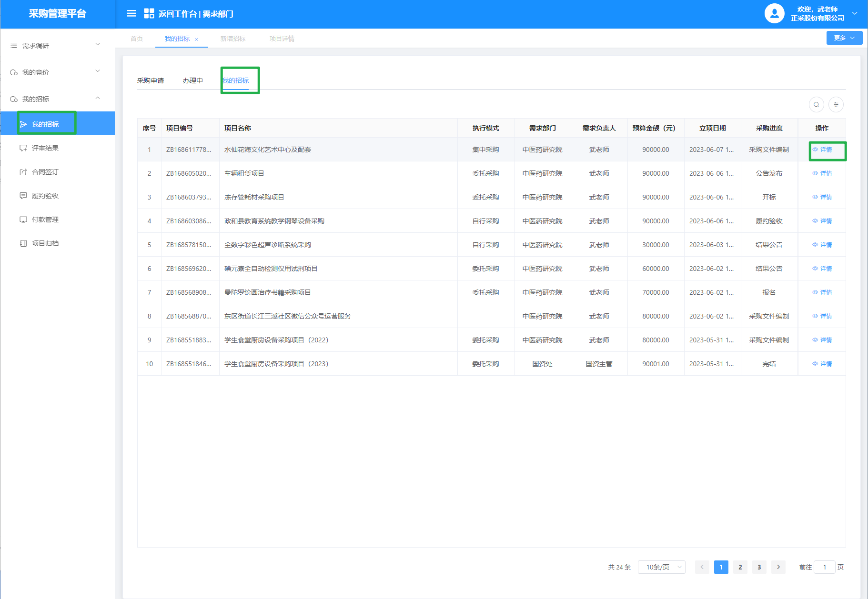Screen dimensions: 868x599
Task: Click the user avatar icon
Action: click(x=774, y=13)
